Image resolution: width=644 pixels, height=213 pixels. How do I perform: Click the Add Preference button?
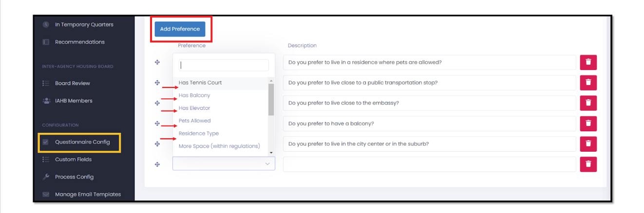coord(180,29)
